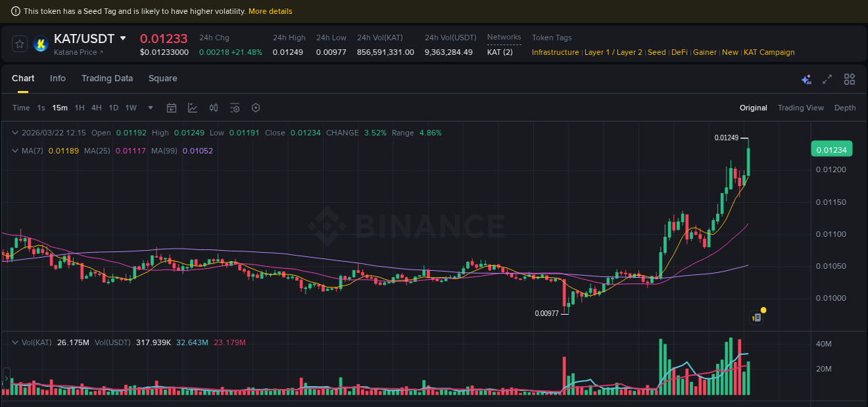This screenshot has height=407, width=868.
Task: Select the 1D timeframe
Action: point(113,108)
